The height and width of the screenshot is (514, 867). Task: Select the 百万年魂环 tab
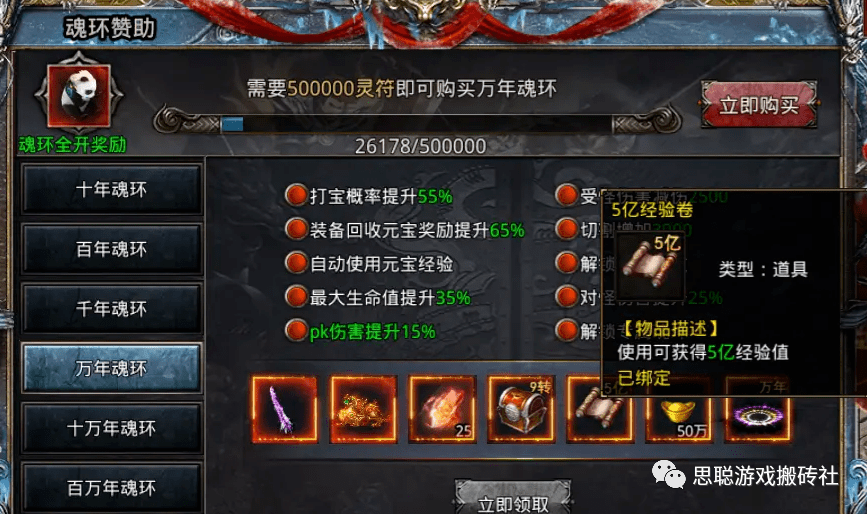point(111,488)
